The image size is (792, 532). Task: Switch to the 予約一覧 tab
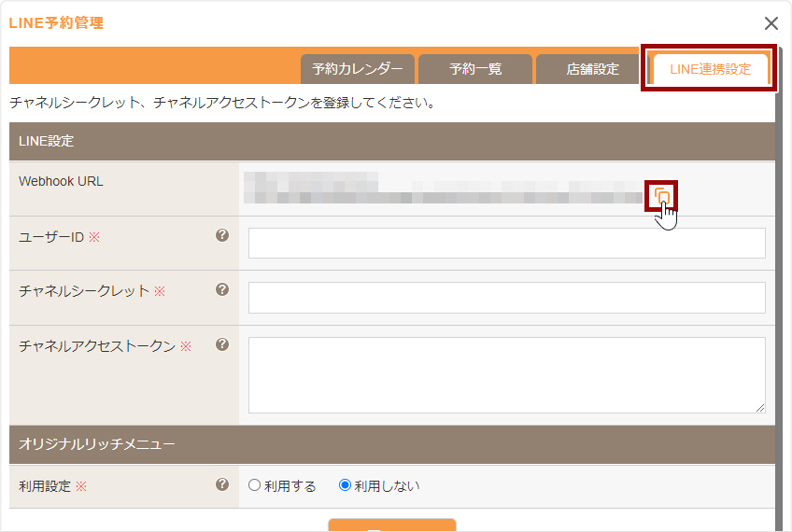(475, 69)
